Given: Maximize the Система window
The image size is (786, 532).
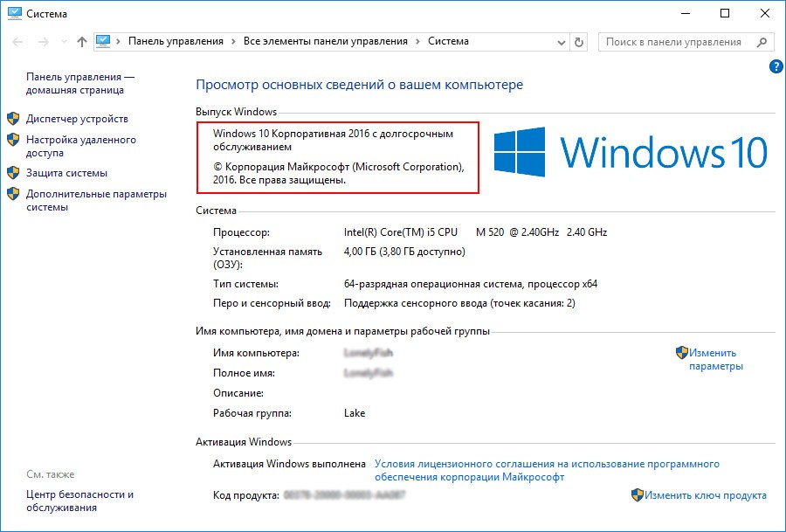Looking at the screenshot, I should (x=725, y=13).
